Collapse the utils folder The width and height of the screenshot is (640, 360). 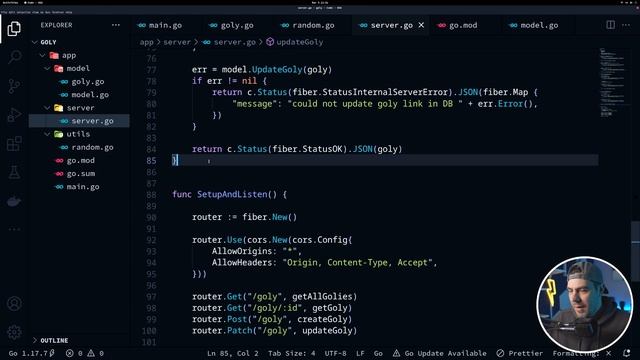(47, 134)
